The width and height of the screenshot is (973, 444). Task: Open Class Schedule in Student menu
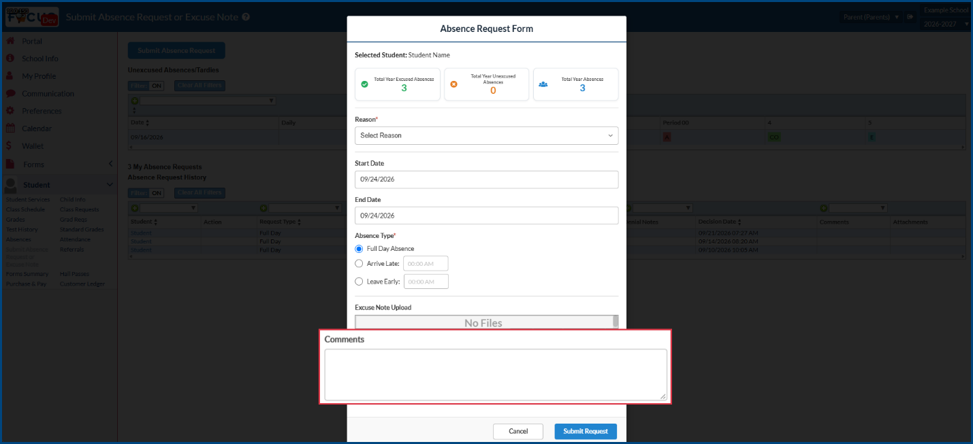tap(25, 210)
